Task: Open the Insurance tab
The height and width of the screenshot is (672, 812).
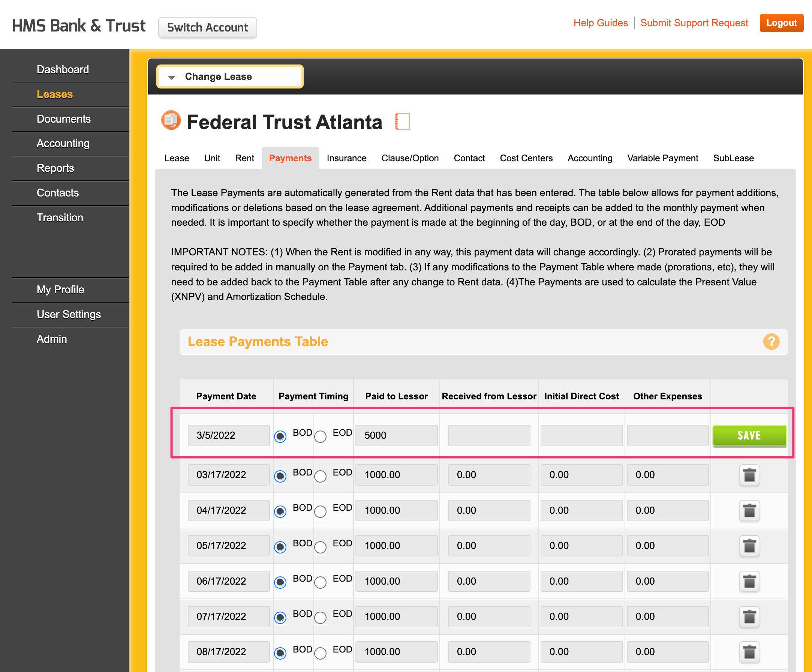Action: (346, 158)
